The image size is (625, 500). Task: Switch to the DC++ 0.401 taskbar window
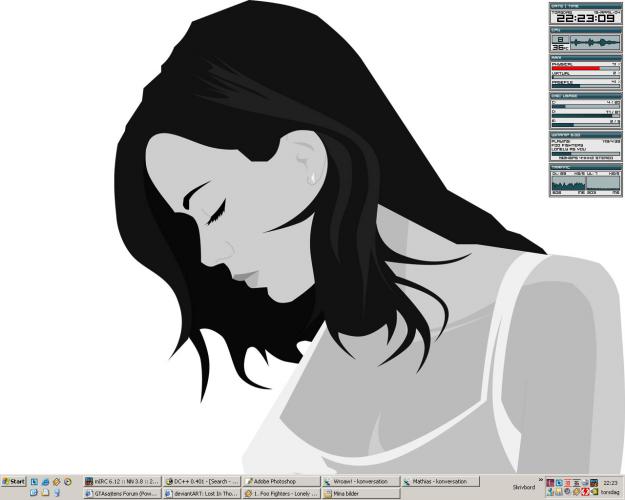click(200, 481)
